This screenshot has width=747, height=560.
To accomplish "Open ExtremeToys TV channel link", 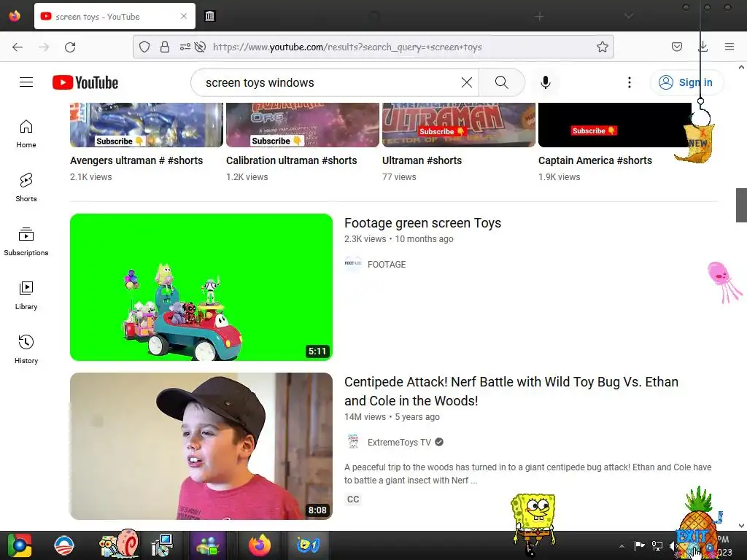I will (x=399, y=443).
